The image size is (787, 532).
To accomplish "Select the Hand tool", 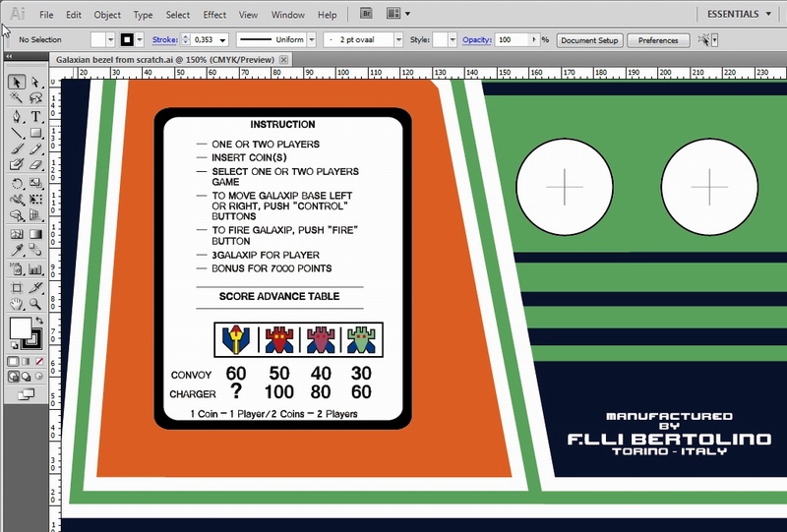I will click(17, 304).
